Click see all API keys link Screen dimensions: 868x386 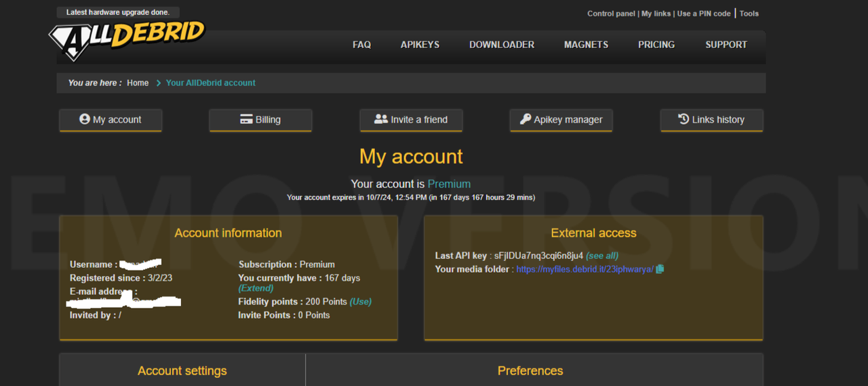click(602, 256)
